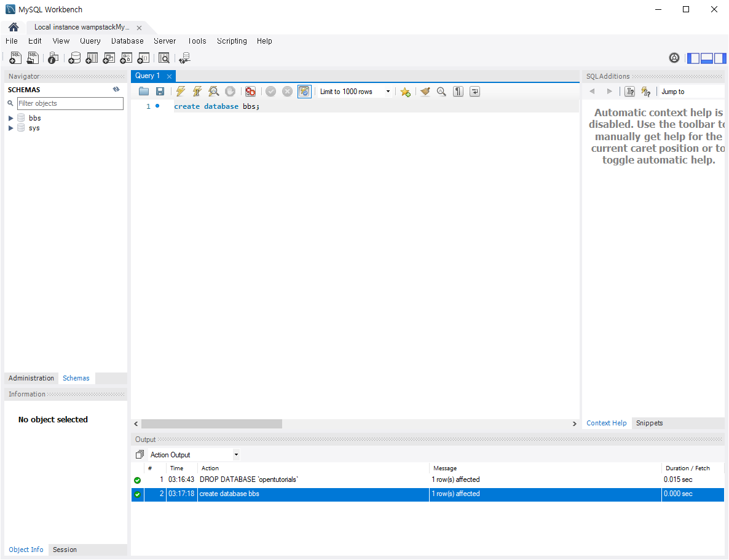Execute the SQL script lightning icon

[180, 92]
